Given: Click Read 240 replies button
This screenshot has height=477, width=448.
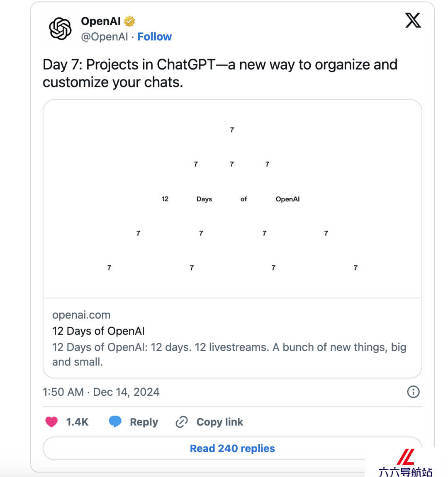Looking at the screenshot, I should 232,448.
